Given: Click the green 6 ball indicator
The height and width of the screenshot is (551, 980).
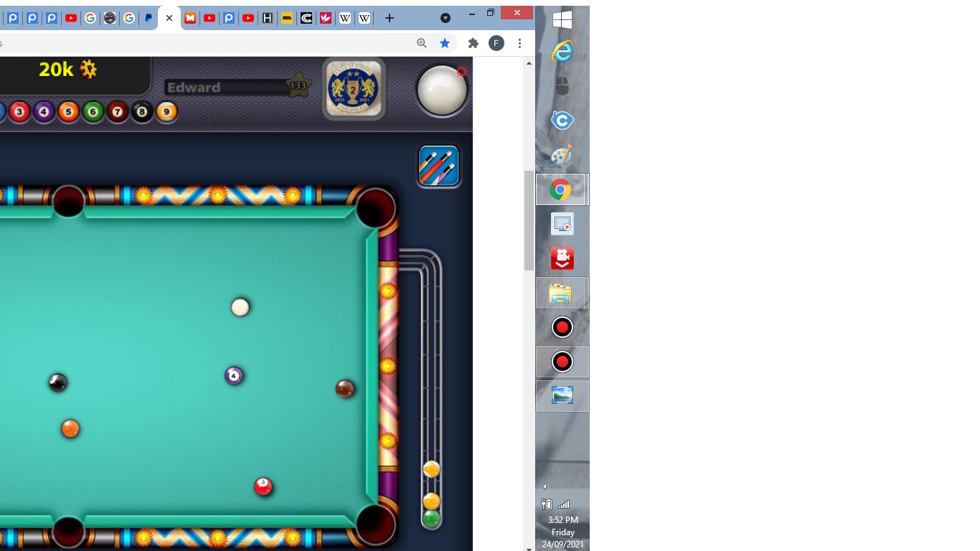Looking at the screenshot, I should 93,112.
